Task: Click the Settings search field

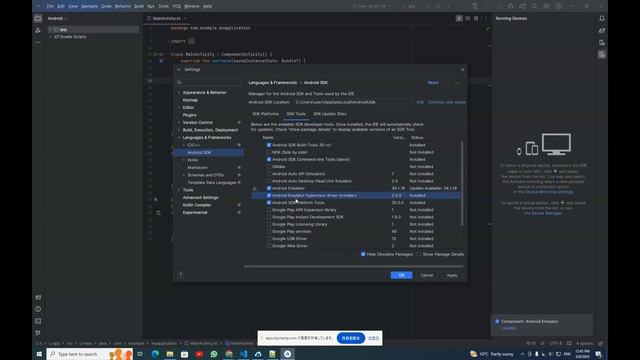Action: tap(209, 82)
